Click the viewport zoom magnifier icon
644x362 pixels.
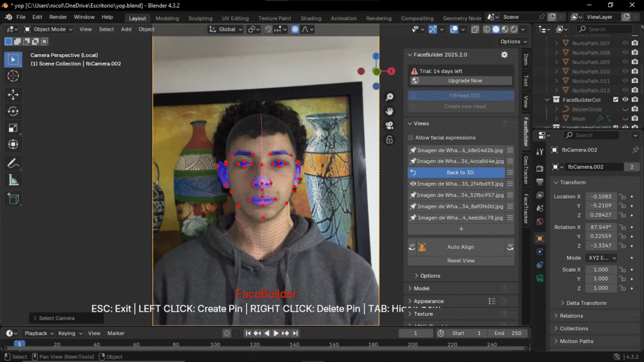[389, 97]
